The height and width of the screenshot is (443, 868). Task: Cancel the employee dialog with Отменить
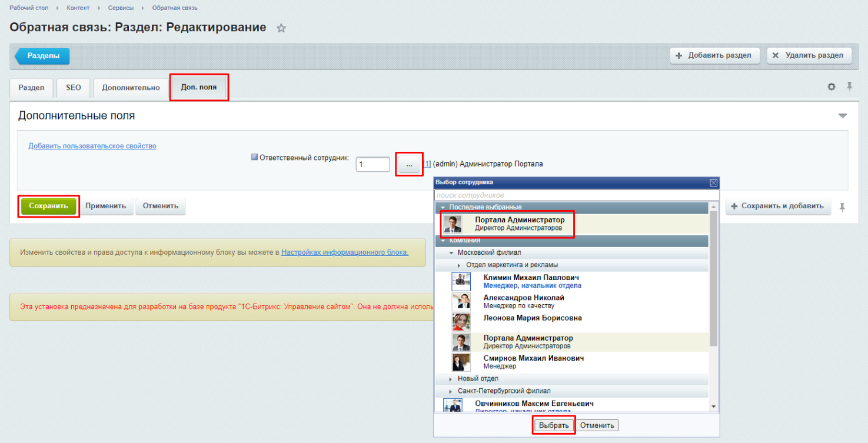point(597,425)
